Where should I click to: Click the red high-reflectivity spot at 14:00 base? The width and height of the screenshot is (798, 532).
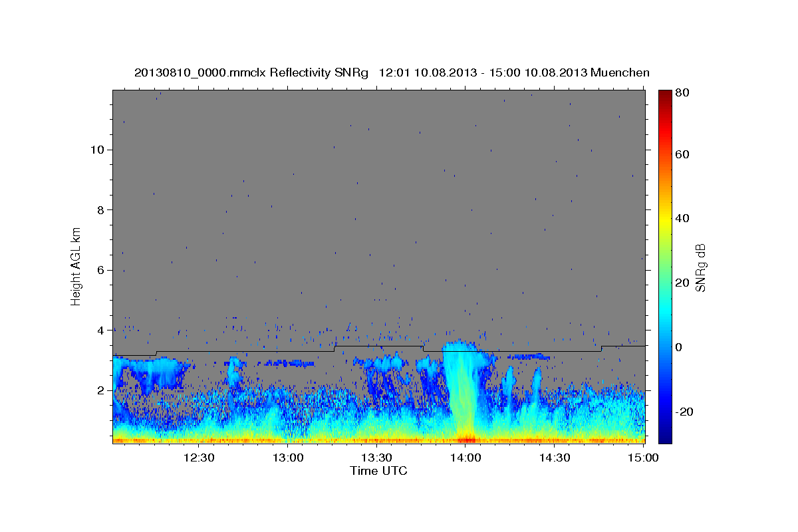[x=465, y=440]
